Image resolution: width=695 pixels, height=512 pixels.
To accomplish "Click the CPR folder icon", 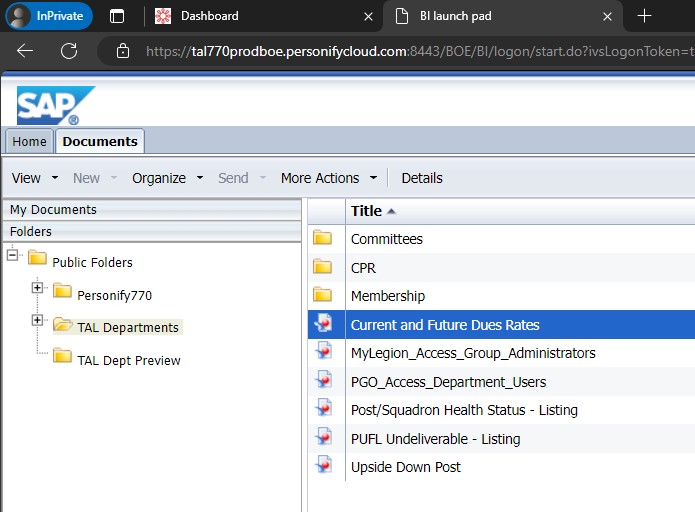I will click(322, 266).
